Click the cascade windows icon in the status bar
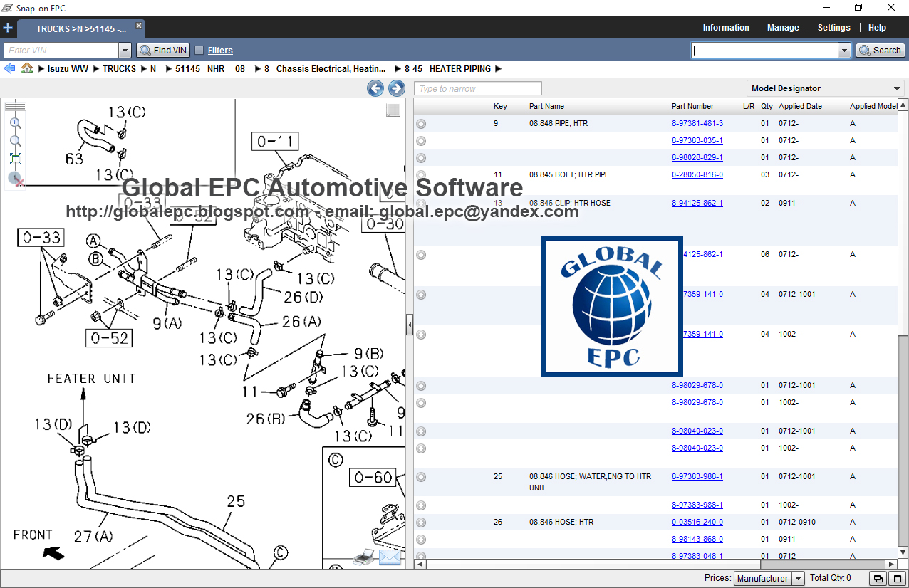This screenshot has height=588, width=909. [x=878, y=578]
